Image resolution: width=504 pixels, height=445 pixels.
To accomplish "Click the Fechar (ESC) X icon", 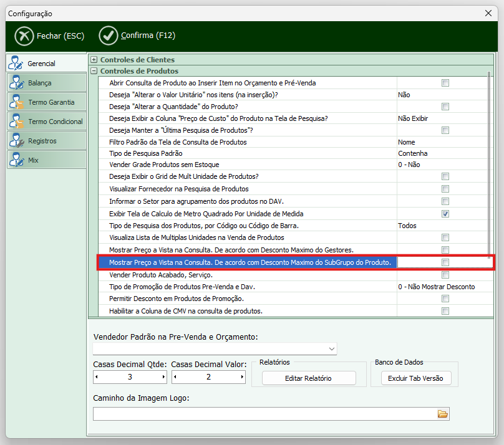I will click(24, 36).
